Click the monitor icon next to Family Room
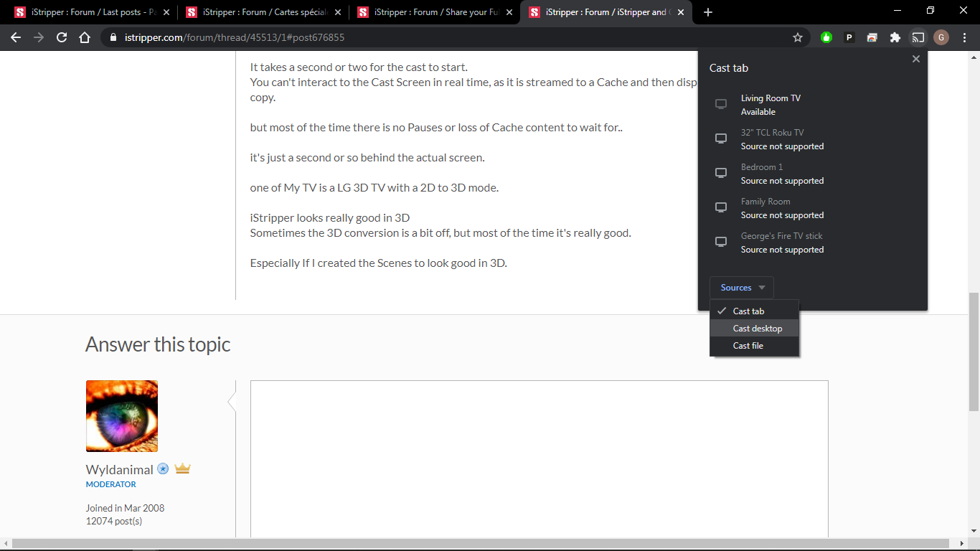The image size is (980, 551). pos(721,207)
